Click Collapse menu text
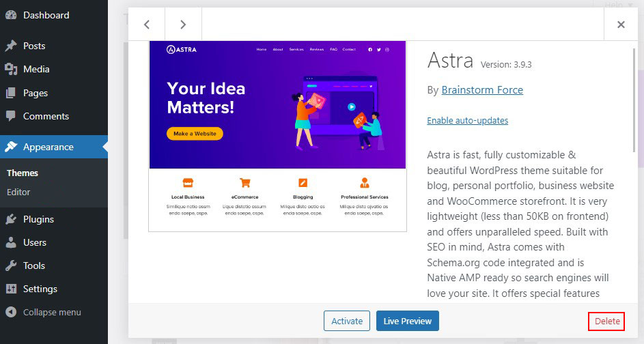Screen dimensions: 644x344 point(52,313)
